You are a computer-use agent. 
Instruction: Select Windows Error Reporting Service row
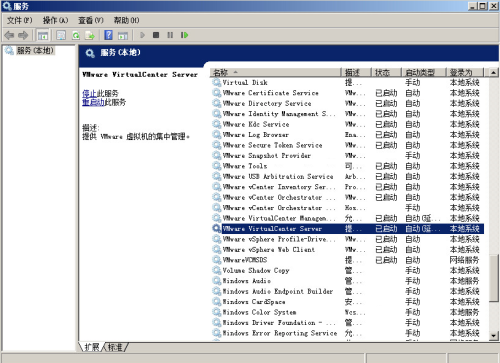(348, 333)
